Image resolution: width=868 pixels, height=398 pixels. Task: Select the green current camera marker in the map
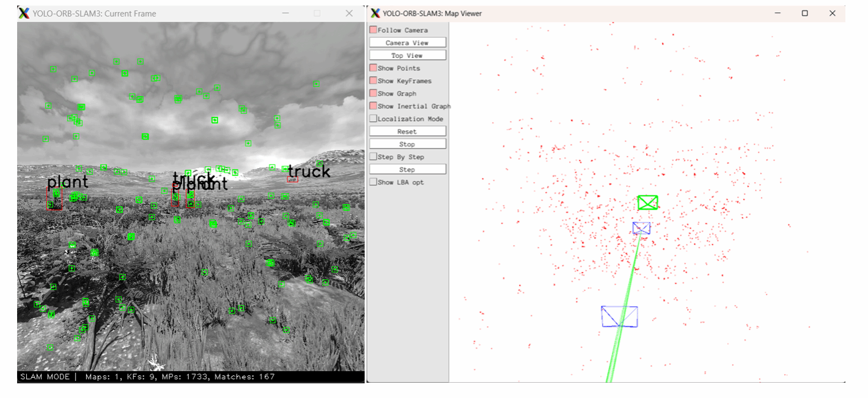pyautogui.click(x=647, y=202)
